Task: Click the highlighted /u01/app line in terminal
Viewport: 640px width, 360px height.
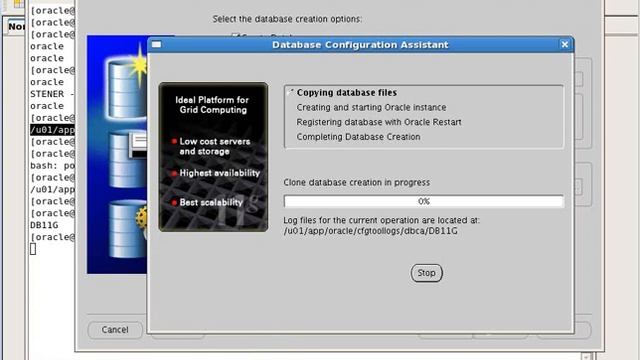Action: point(52,130)
